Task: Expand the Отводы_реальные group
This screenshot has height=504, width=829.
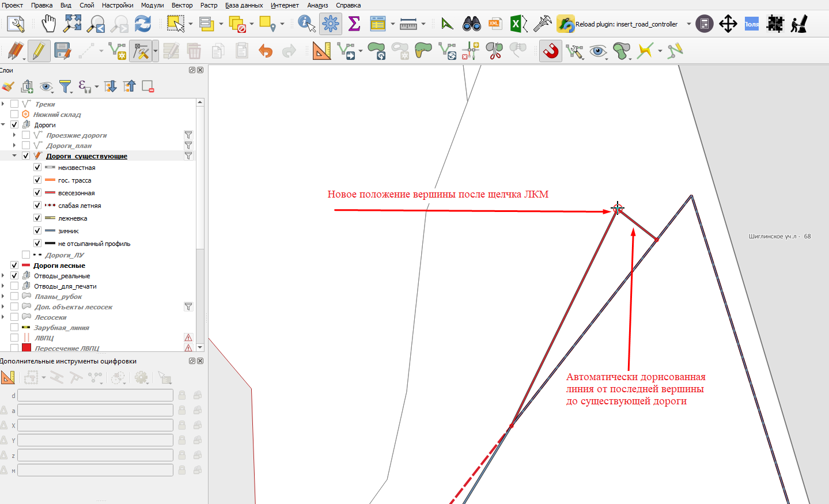Action: click(3, 275)
